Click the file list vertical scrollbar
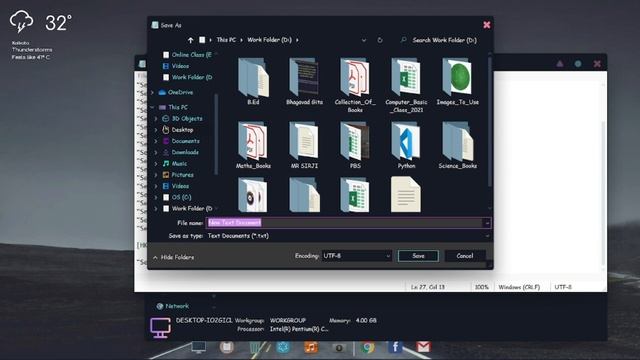 point(489,122)
